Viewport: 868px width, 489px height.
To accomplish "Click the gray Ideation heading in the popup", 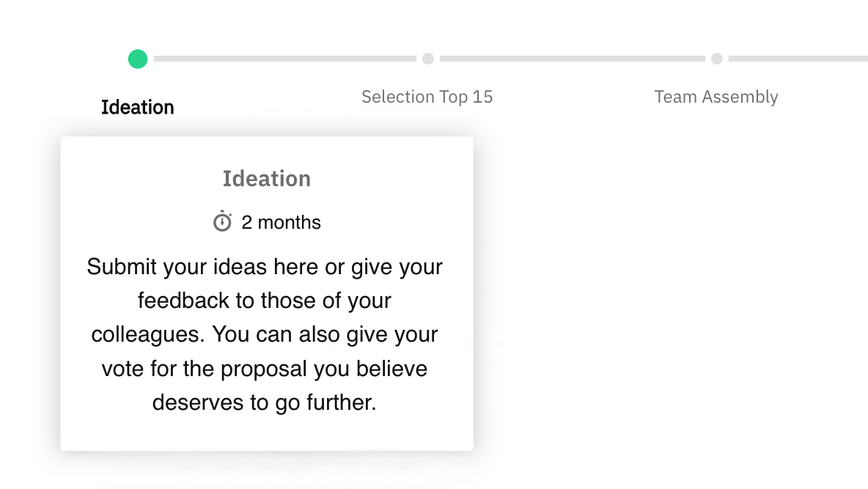I will (x=267, y=178).
